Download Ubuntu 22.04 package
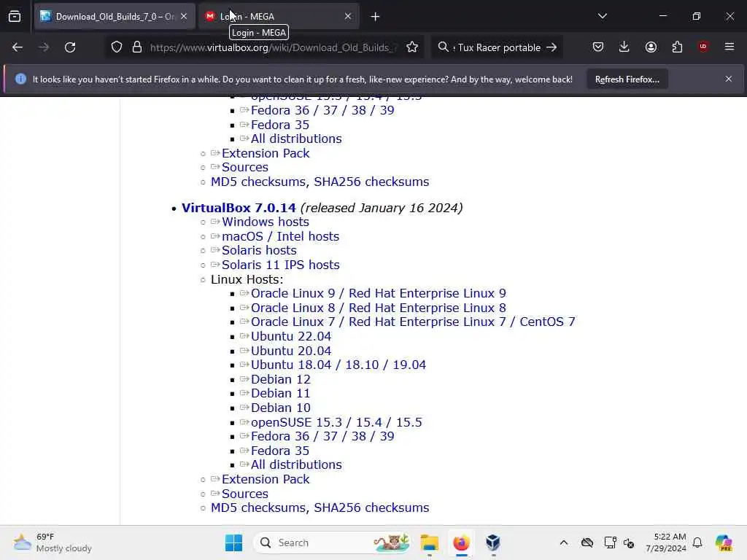747x560 pixels. click(x=291, y=337)
